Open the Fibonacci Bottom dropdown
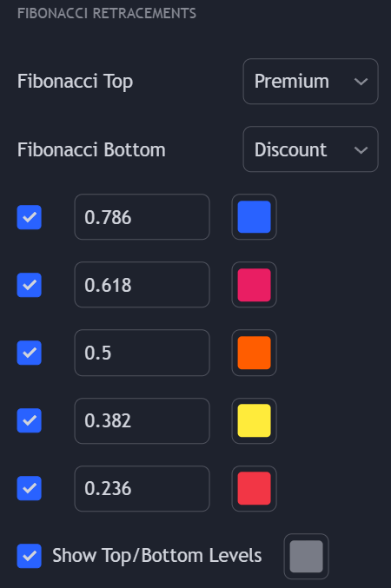The image size is (391, 588). [310, 149]
